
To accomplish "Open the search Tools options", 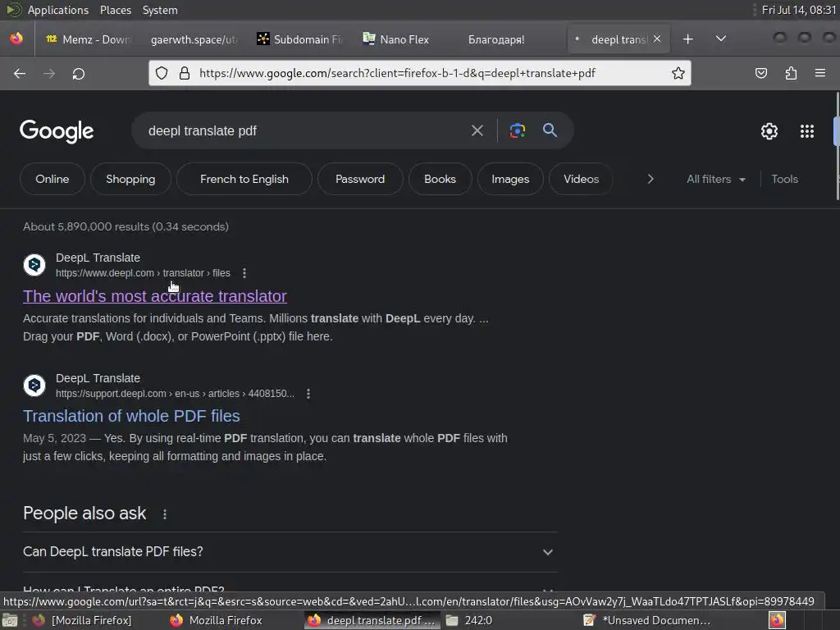I will point(784,179).
